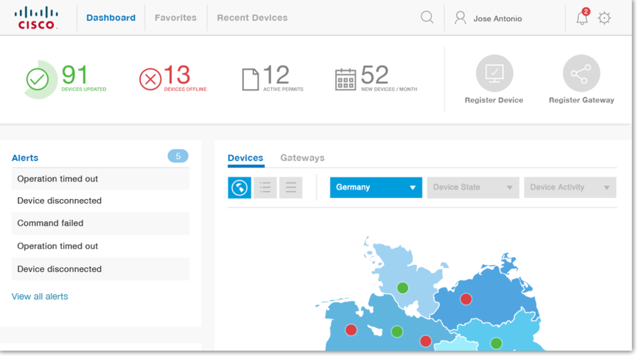Select the globe map view
Image resolution: width=644 pixels, height=364 pixels.
(x=240, y=187)
